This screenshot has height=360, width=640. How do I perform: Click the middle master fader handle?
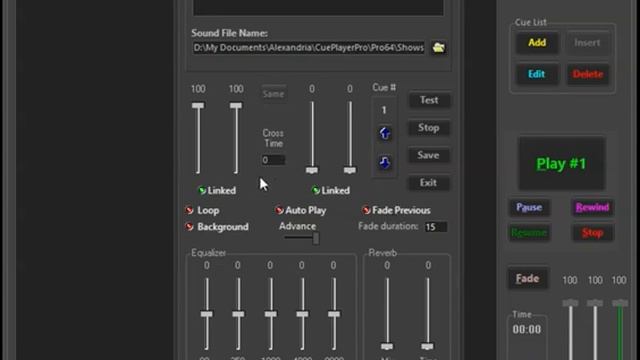[x=595, y=303]
